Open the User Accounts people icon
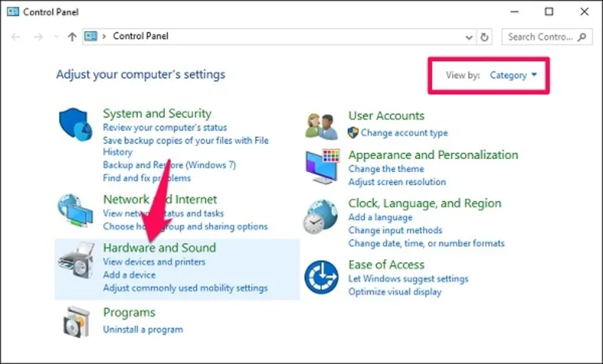603x364 pixels. (x=322, y=126)
